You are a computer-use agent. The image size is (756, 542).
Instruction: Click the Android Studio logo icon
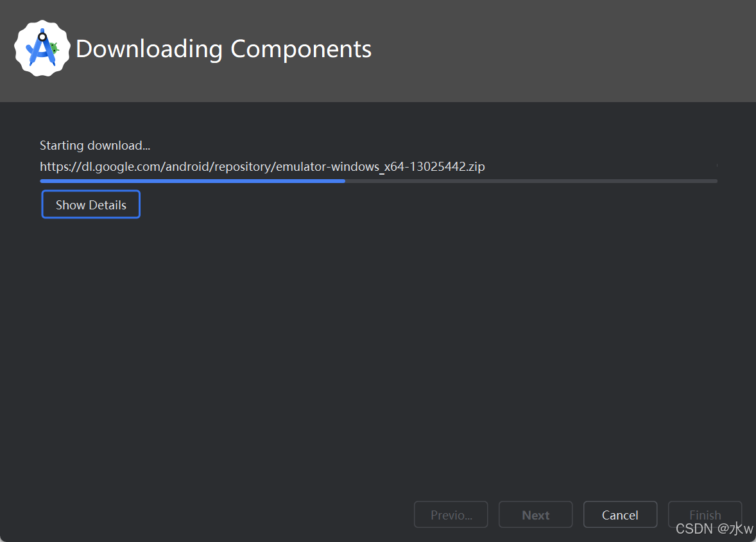pos(42,48)
